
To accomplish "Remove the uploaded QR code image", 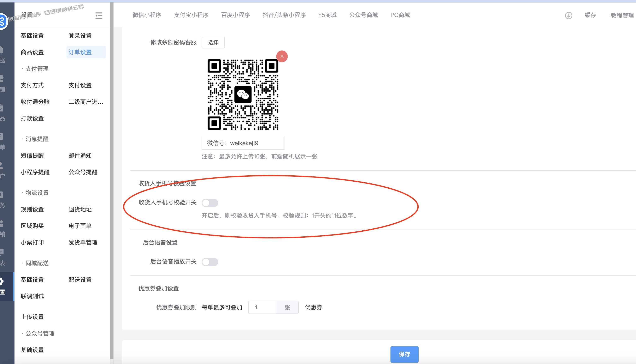I will coord(282,56).
